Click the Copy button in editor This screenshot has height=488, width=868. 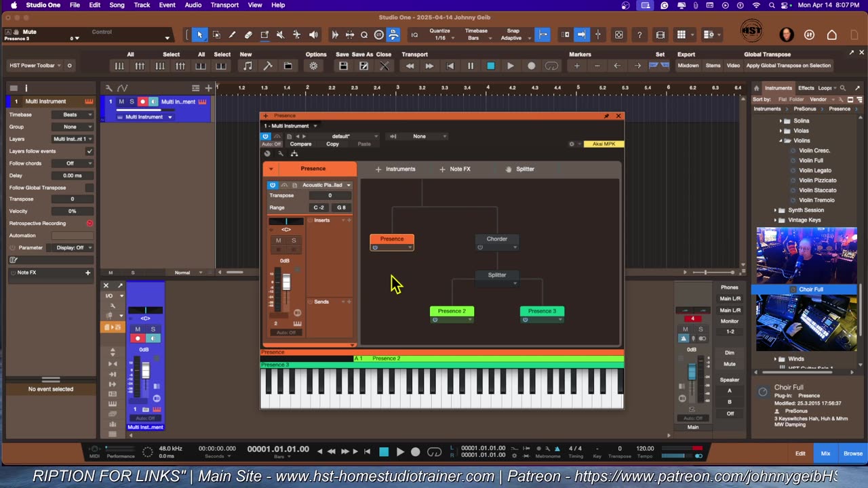[332, 144]
